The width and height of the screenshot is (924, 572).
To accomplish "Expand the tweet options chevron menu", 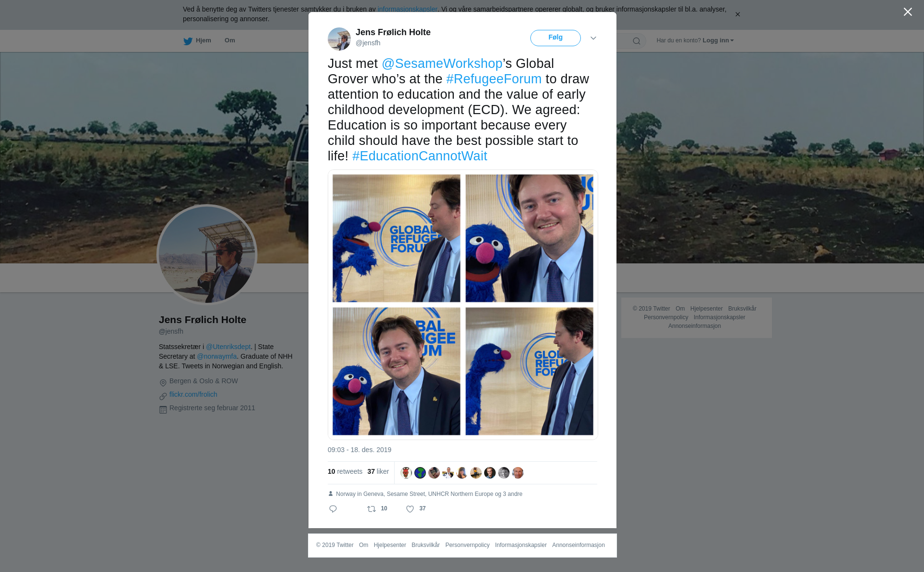I will [x=593, y=38].
